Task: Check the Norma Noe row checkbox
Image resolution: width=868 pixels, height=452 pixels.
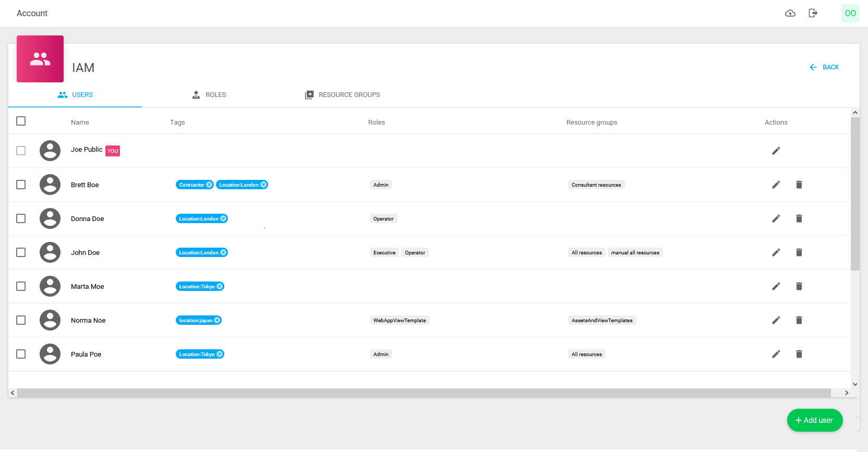Action: click(21, 320)
